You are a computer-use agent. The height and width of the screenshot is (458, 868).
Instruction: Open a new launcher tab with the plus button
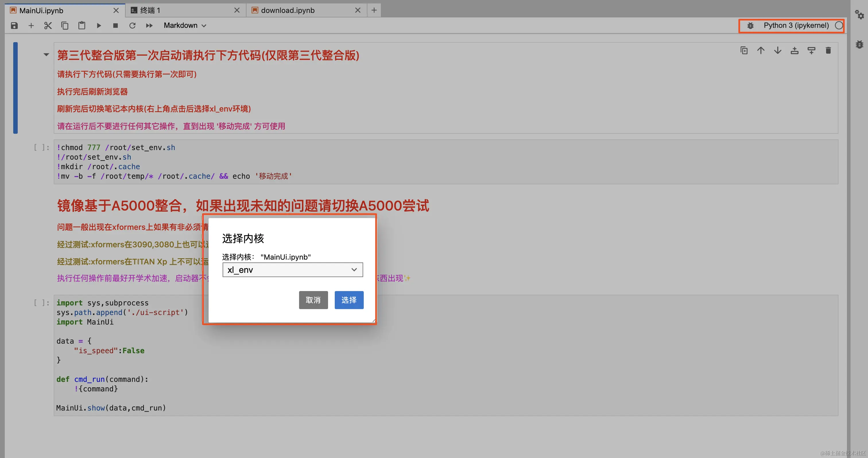click(x=374, y=10)
